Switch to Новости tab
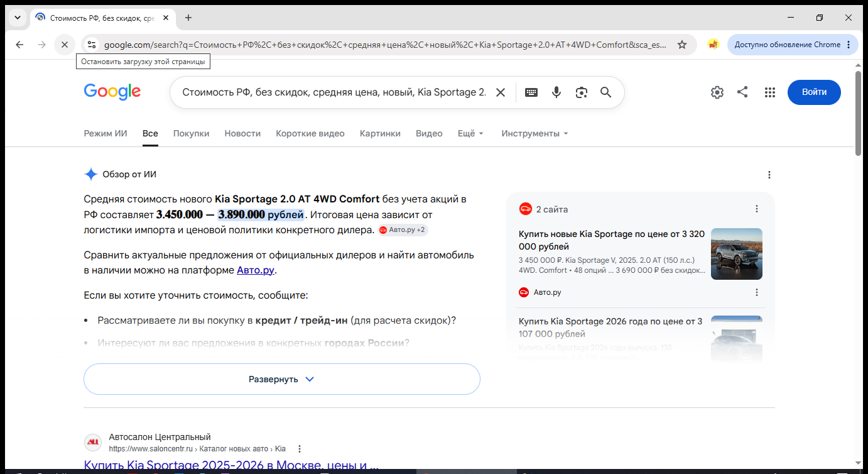This screenshot has height=474, width=868. [x=242, y=133]
